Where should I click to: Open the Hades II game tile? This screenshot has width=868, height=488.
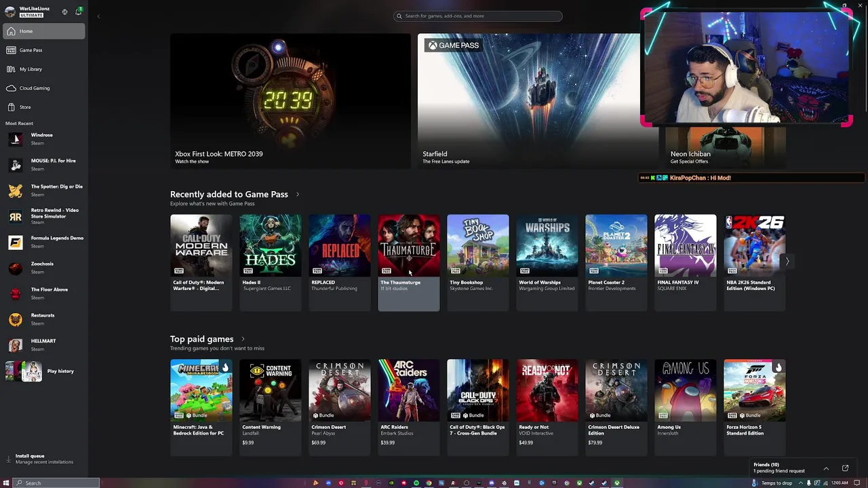coord(270,263)
